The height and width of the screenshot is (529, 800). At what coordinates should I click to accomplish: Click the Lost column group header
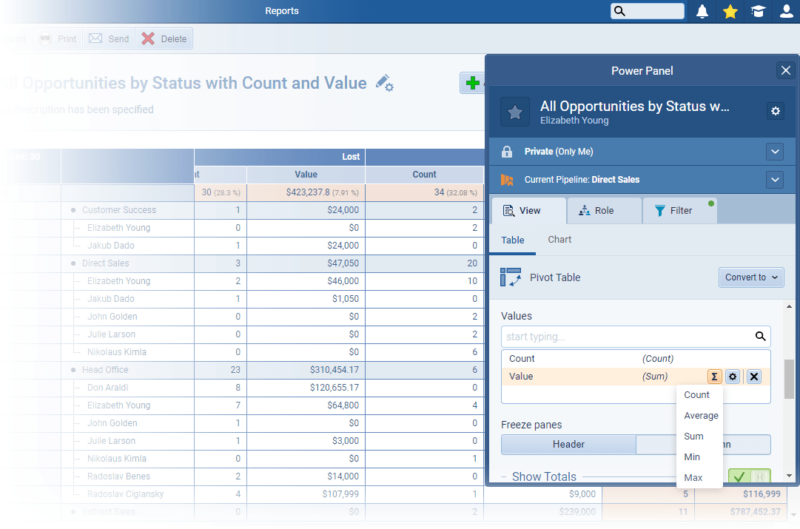280,157
